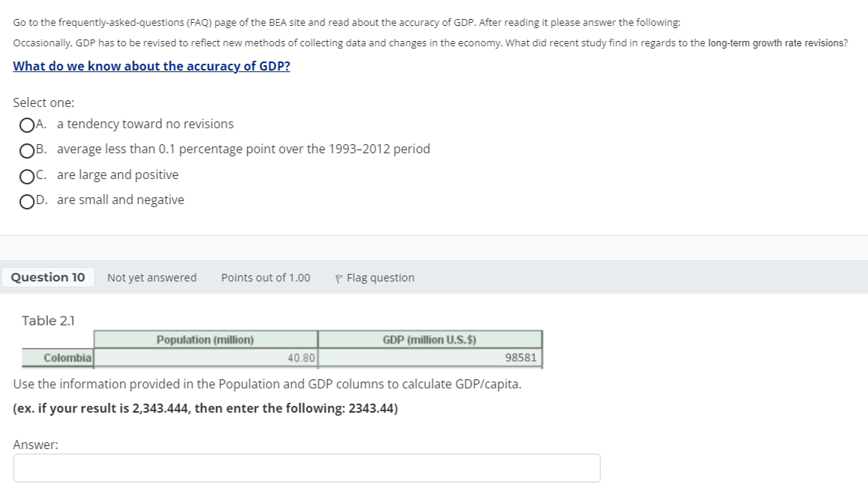
Task: Click the 98581 GDP value cell
Action: pyautogui.click(x=430, y=358)
